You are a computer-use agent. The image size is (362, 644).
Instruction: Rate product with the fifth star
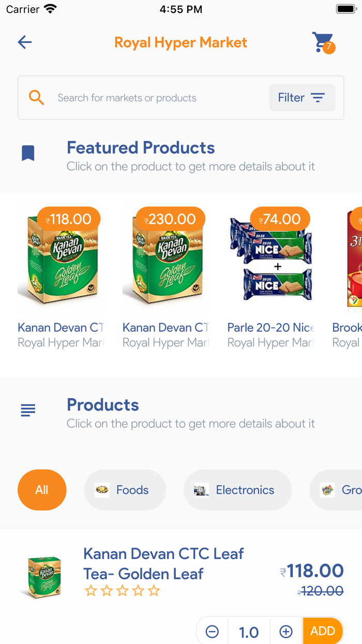pyautogui.click(x=154, y=591)
